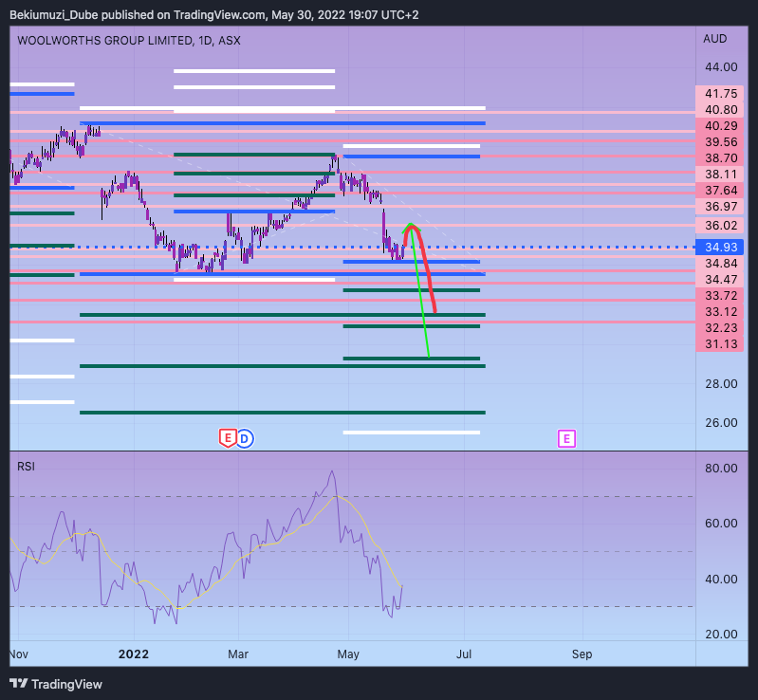Screen dimensions: 758x700
Task: Click the 2022 label on time axis
Action: pyautogui.click(x=134, y=654)
